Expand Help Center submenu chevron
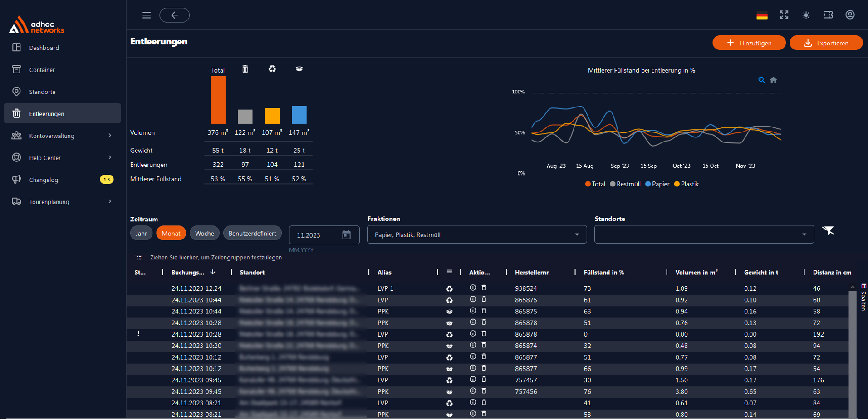This screenshot has width=868, height=420. [110, 157]
